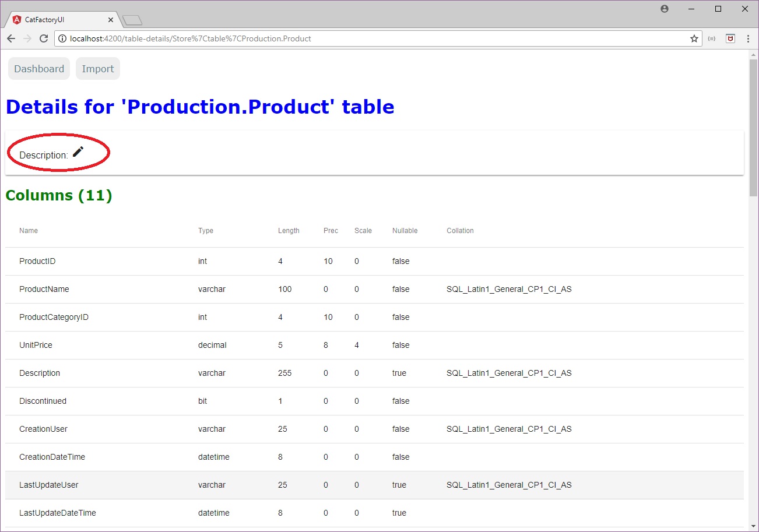
Task: Select the LastUpdateUser row
Action: tap(374, 485)
